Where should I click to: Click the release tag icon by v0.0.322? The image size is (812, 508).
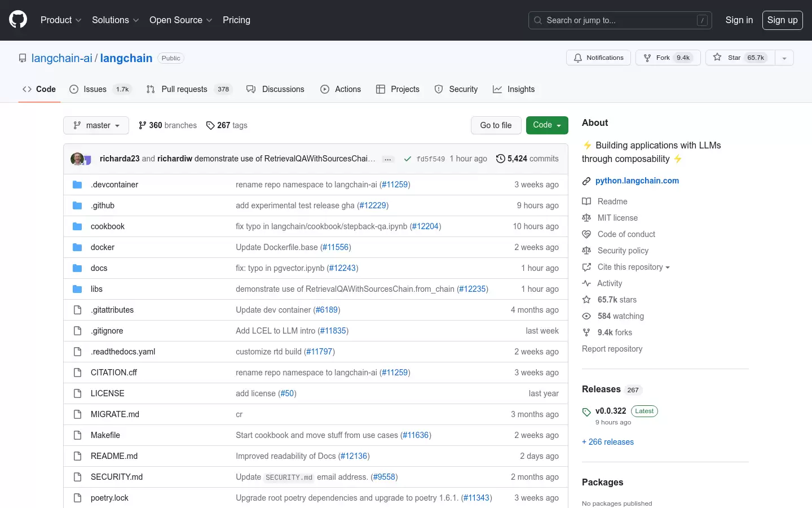pos(586,412)
